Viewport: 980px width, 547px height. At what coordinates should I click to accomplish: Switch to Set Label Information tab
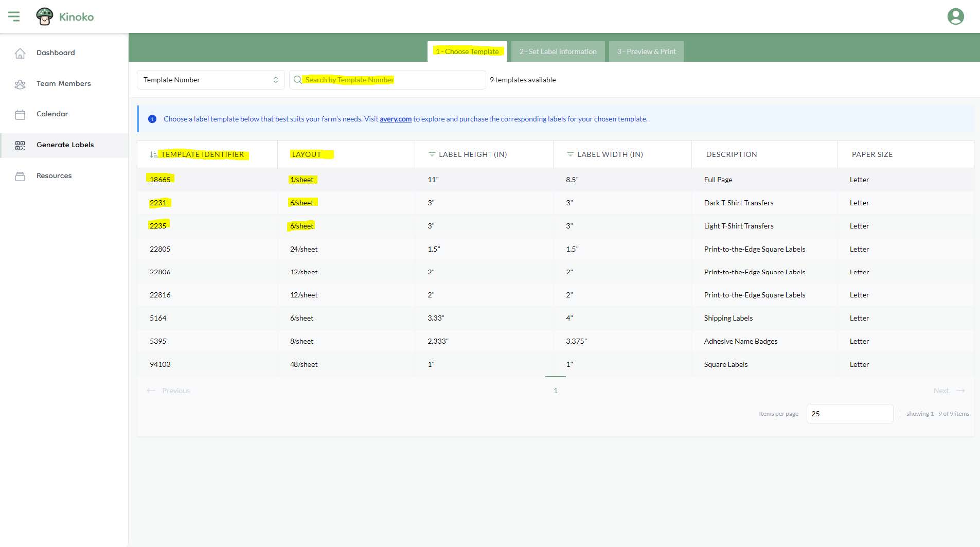tap(558, 51)
